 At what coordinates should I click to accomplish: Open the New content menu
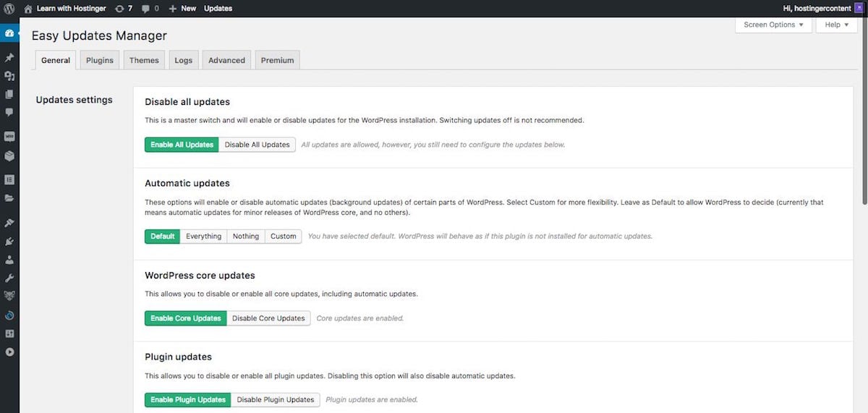coord(182,9)
